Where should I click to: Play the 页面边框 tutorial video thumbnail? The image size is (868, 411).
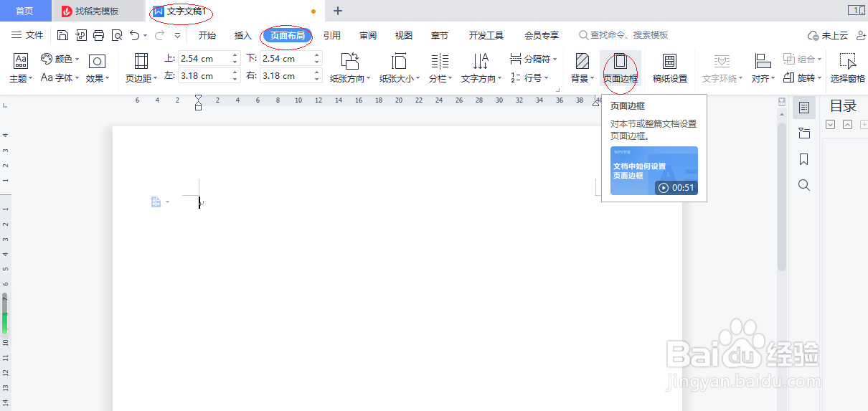(x=654, y=171)
